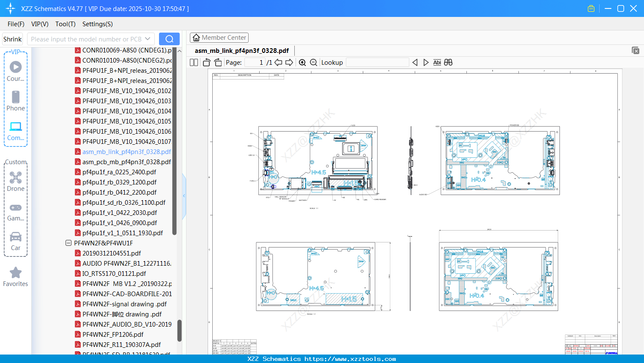Rotate page counterclockwise
The image size is (644, 363).
[x=207, y=63]
